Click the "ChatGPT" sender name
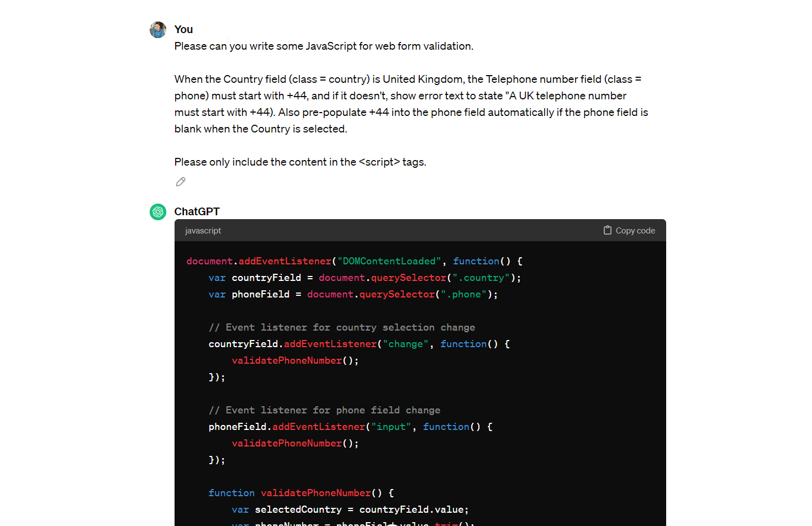Screen dimensions: 812x526 click(197, 211)
